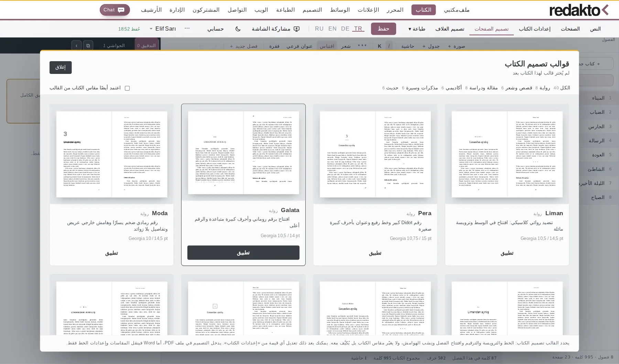Click the redakto logo
The height and width of the screenshot is (364, 619).
579,10
